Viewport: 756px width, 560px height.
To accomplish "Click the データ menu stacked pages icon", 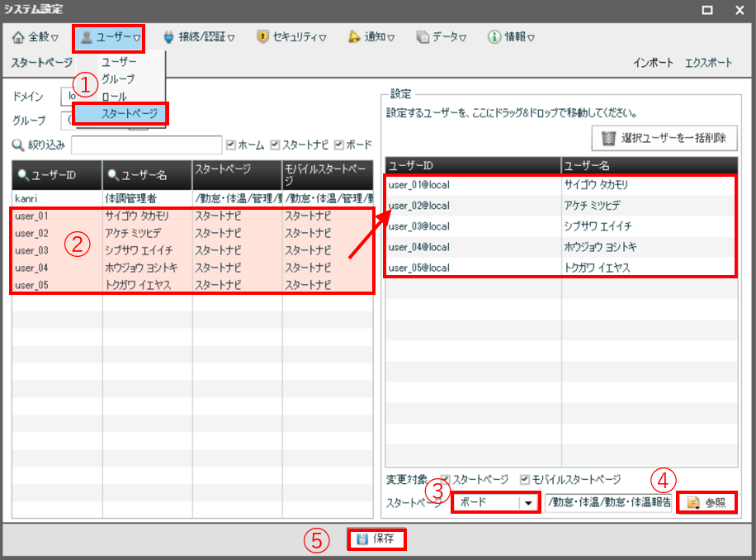I will click(x=423, y=37).
